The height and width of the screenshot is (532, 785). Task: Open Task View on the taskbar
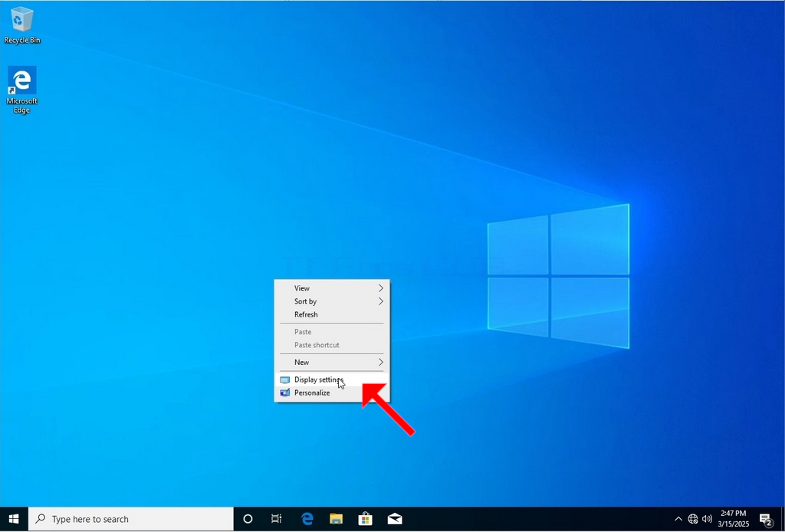(276, 519)
